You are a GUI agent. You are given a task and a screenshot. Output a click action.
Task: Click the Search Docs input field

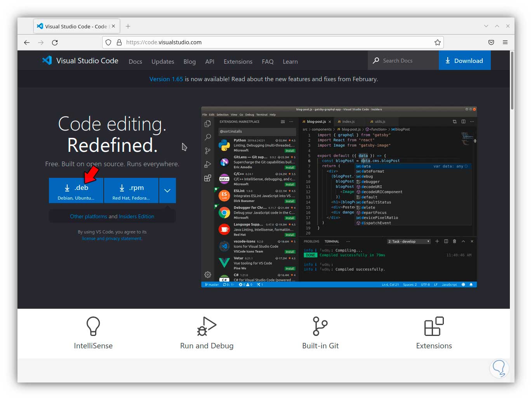403,61
